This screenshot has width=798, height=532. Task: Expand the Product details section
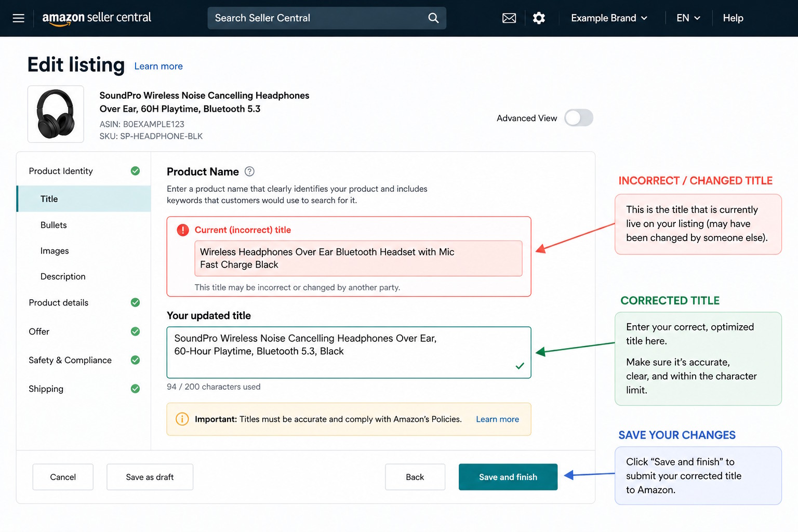tap(59, 302)
